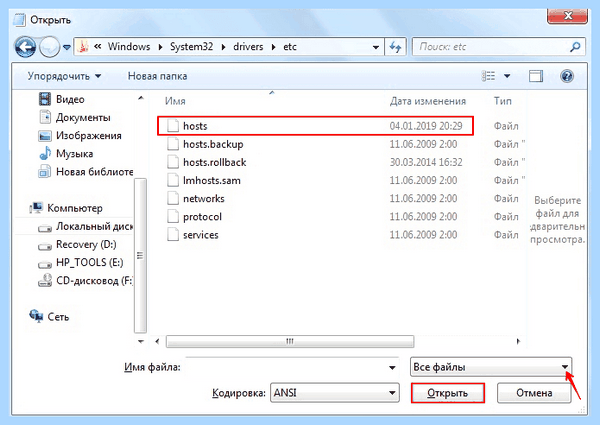Screen dimensions: 600x425
Task: Click the Отмена button
Action: [x=534, y=393]
